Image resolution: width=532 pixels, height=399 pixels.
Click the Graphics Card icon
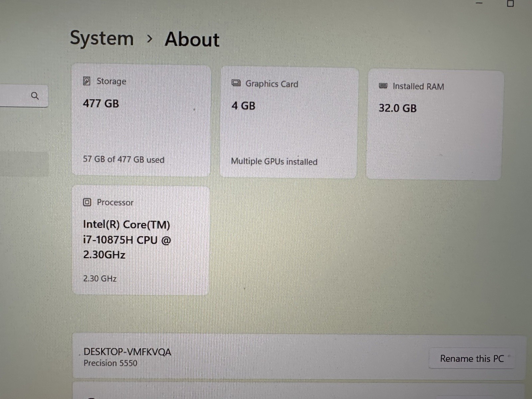236,83
